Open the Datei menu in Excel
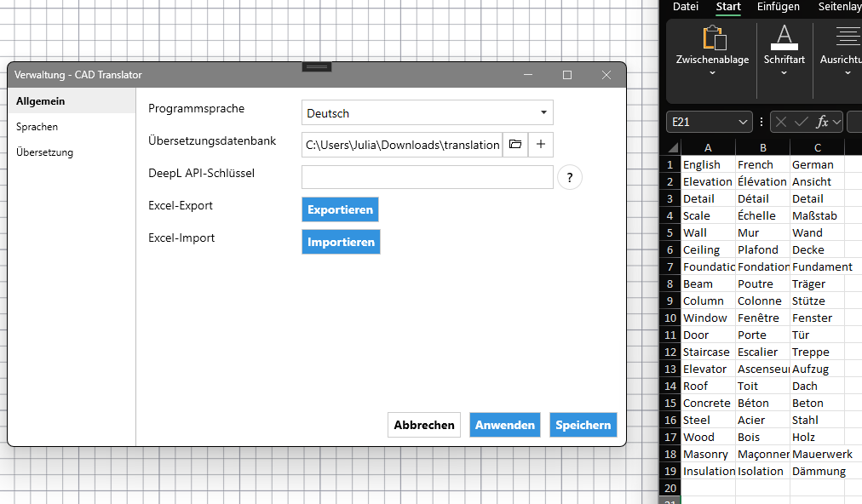 click(x=686, y=7)
